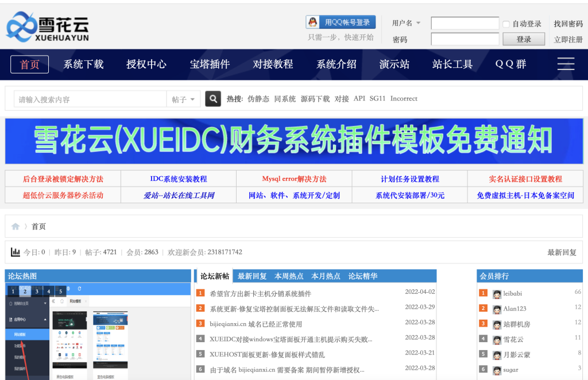The width and height of the screenshot is (588, 380).
Task: Click the magnifier search button
Action: pyautogui.click(x=213, y=99)
